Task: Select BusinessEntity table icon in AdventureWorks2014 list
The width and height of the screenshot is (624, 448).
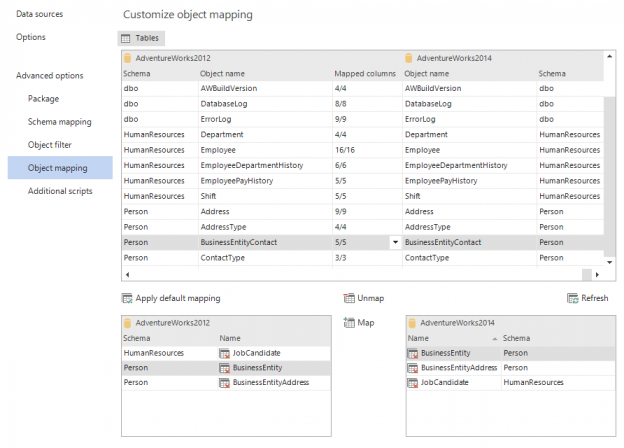Action: [413, 353]
